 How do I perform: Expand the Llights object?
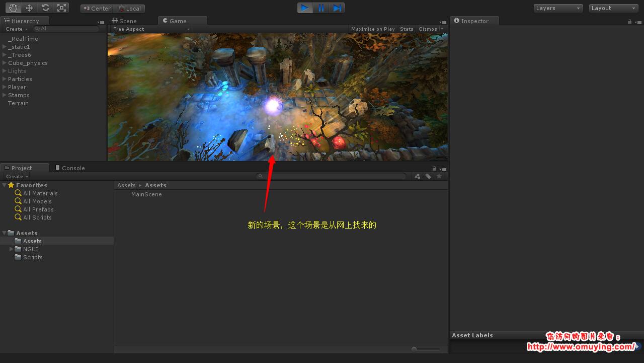pos(5,71)
